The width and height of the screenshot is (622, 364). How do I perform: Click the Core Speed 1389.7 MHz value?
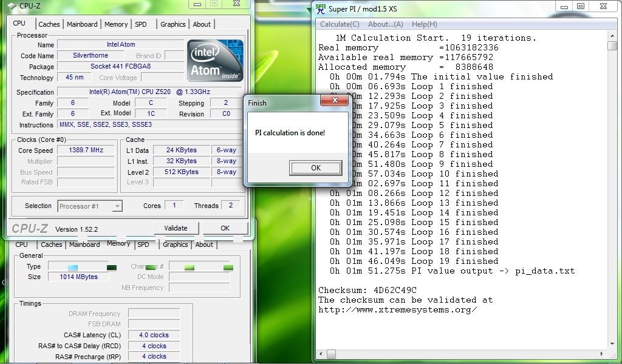click(86, 150)
